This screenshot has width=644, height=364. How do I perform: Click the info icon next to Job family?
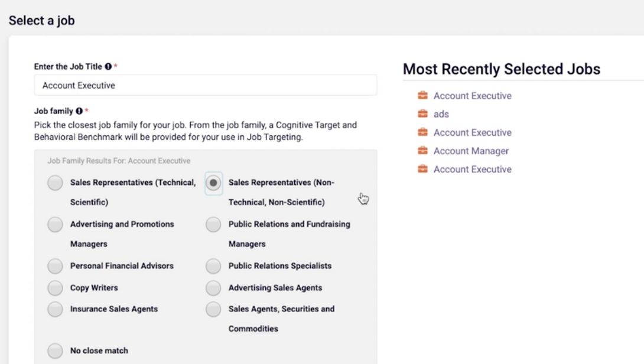point(79,111)
